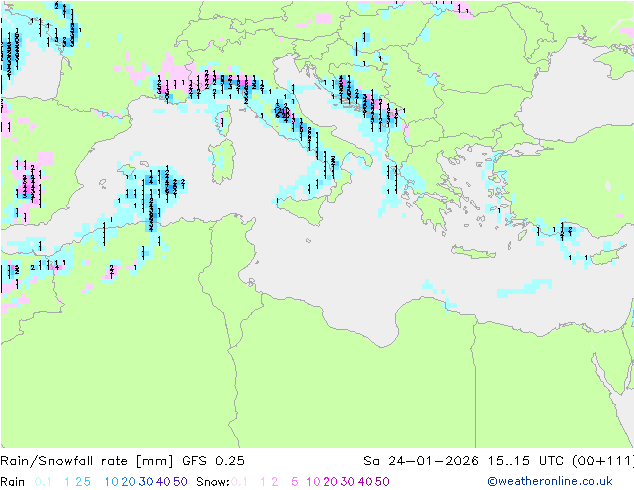Select the Rain 50 legend value
634x490 pixels.
pos(180,482)
